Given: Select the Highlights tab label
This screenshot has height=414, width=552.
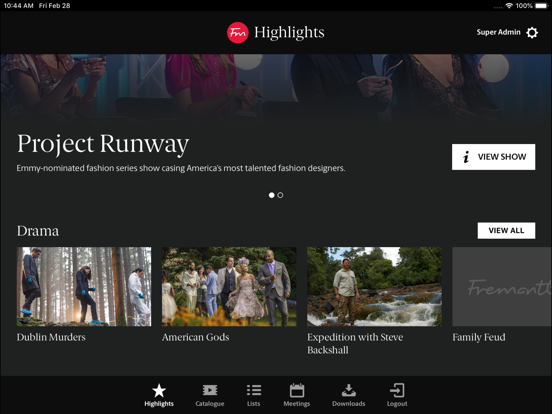Looking at the screenshot, I should [159, 404].
